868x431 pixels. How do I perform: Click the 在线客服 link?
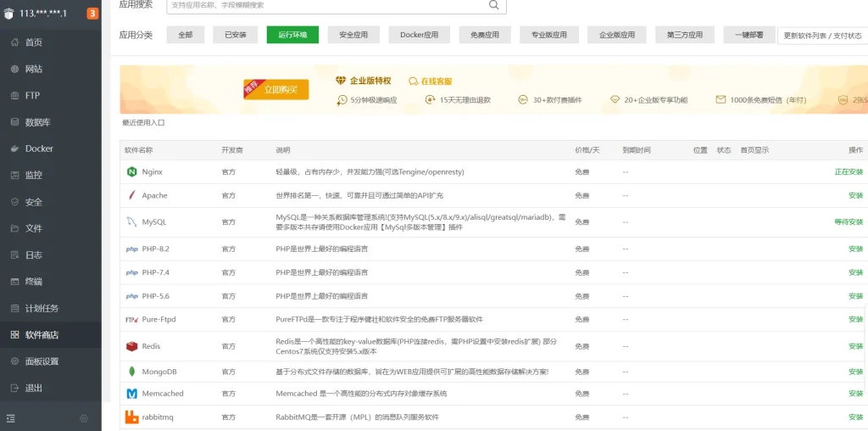click(437, 81)
